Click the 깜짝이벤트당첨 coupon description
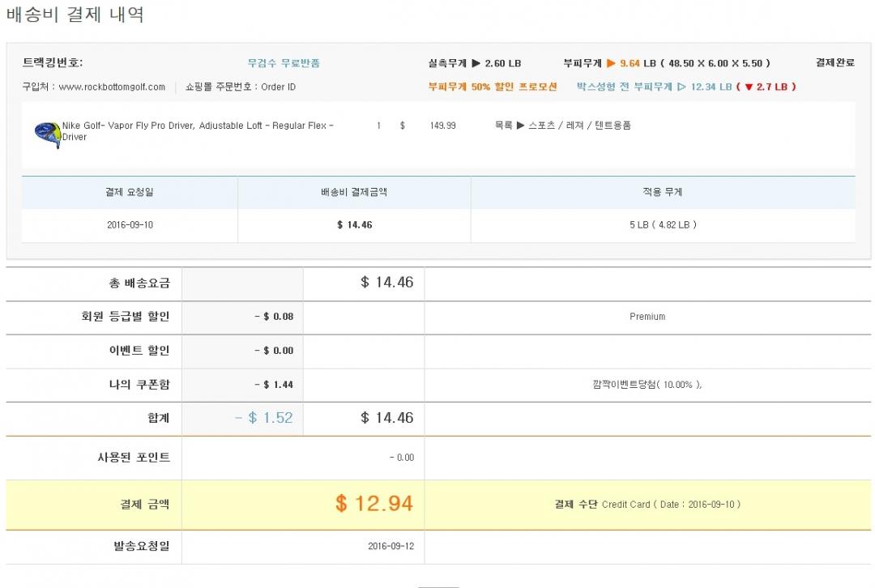 647,385
